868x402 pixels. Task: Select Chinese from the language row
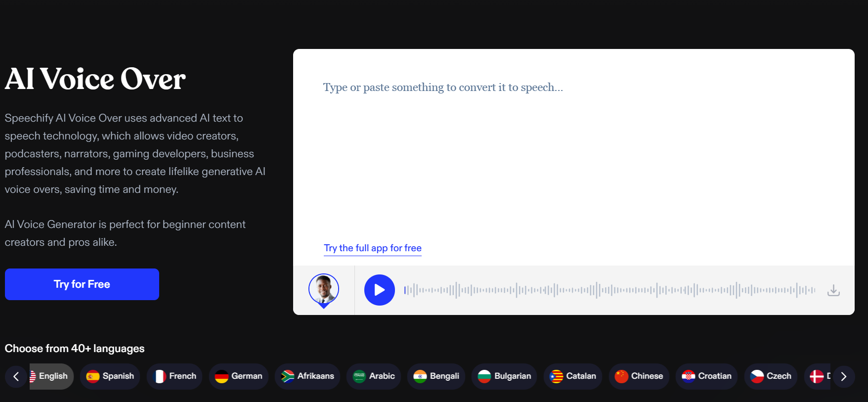click(x=639, y=376)
